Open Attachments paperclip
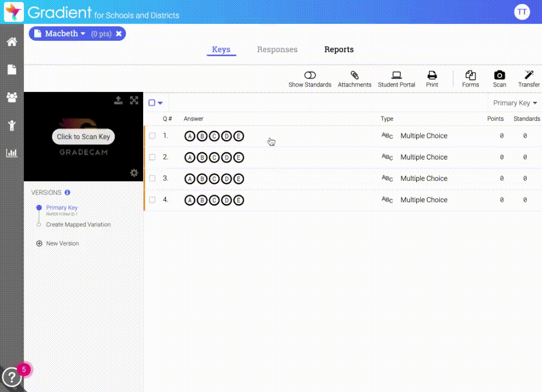This screenshot has height=392, width=542. (354, 78)
